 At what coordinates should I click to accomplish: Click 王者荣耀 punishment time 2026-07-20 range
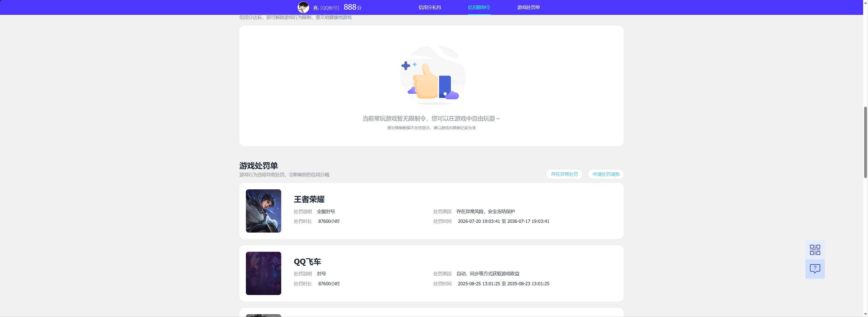coord(504,221)
